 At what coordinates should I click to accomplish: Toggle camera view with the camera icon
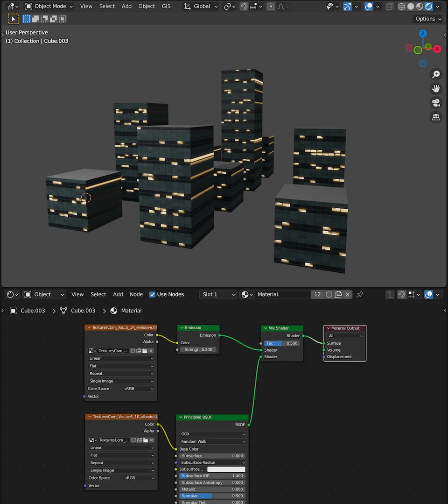(x=436, y=103)
